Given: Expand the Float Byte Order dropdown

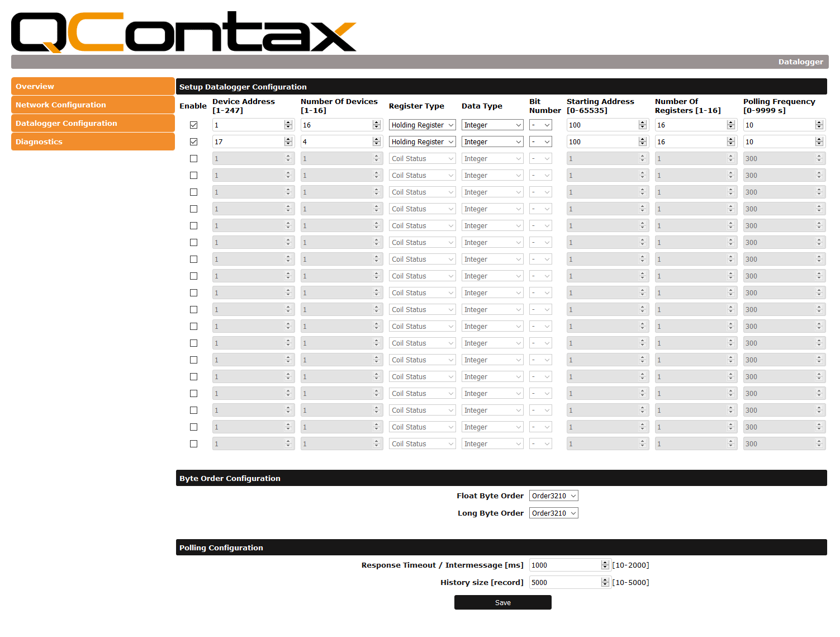Looking at the screenshot, I should tap(553, 496).
